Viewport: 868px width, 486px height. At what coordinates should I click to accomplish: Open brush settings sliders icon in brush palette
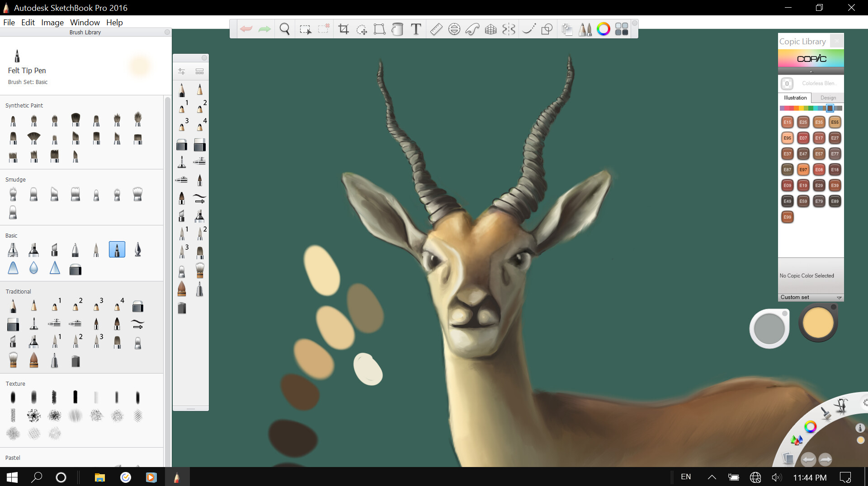coord(182,71)
